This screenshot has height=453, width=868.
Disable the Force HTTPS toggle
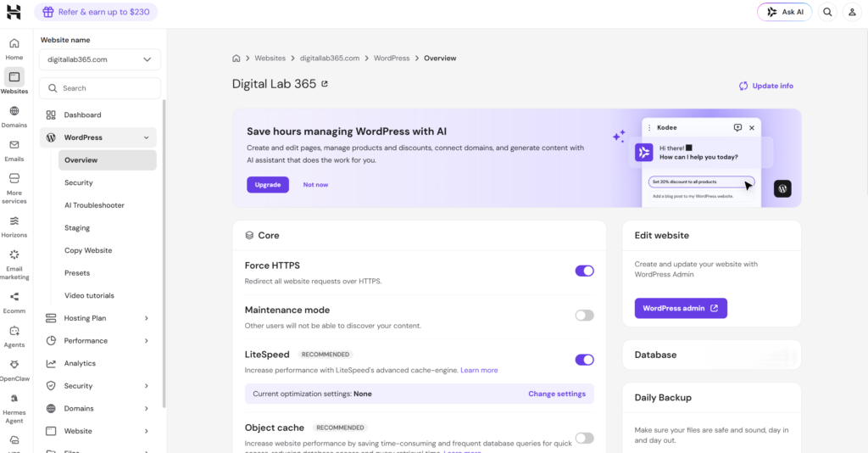coord(584,271)
